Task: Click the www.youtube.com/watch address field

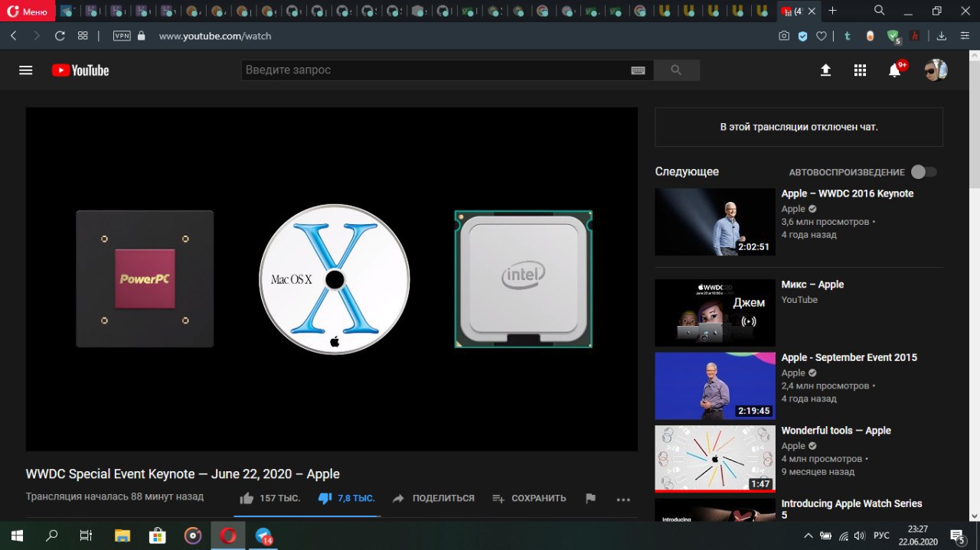Action: pos(215,36)
